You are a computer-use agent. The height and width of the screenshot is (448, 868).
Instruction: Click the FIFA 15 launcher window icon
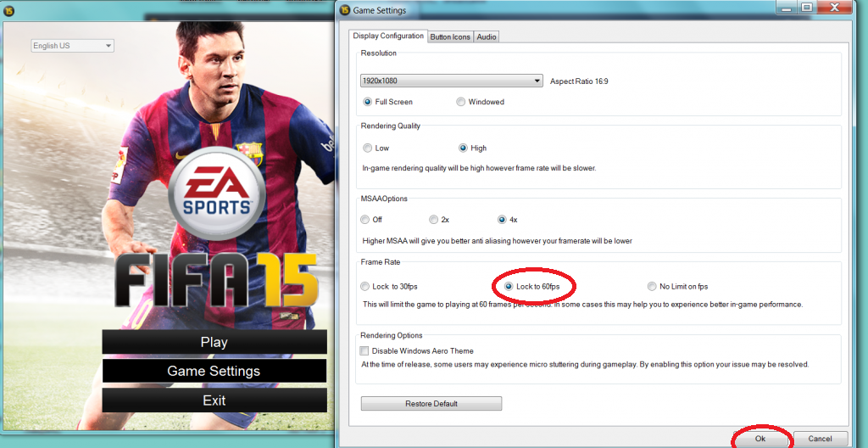click(x=8, y=10)
